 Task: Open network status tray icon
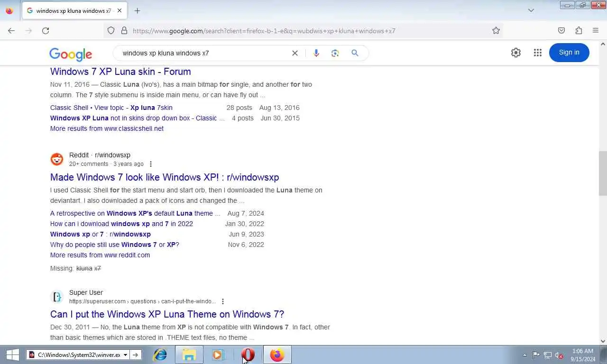pyautogui.click(x=548, y=355)
